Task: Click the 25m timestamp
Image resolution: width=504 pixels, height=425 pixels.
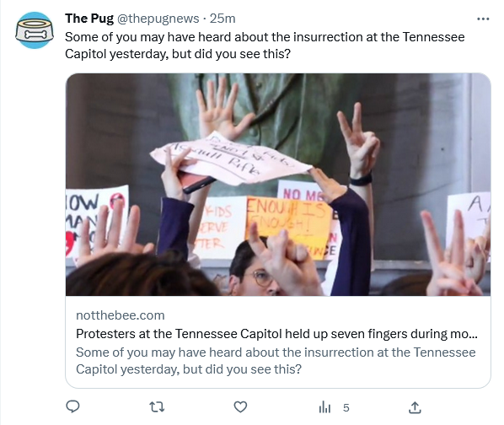Action: click(223, 19)
